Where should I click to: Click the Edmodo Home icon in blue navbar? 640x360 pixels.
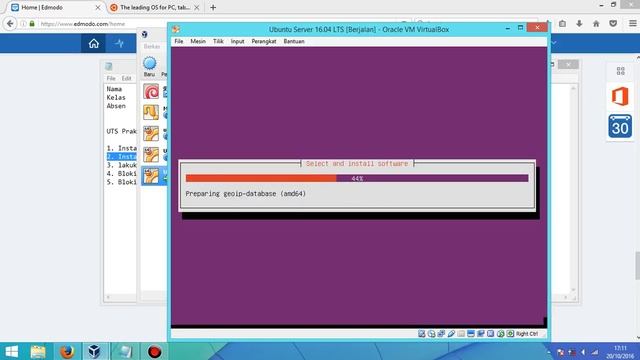(x=93, y=43)
